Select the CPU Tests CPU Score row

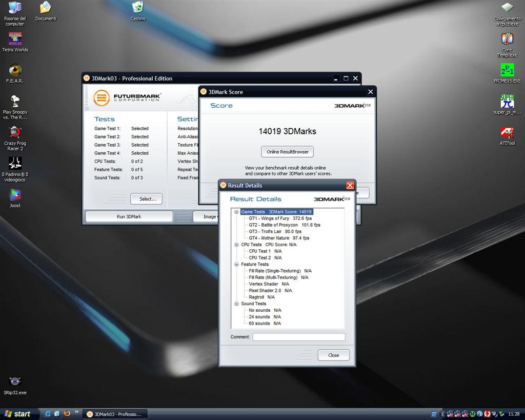[269, 245]
